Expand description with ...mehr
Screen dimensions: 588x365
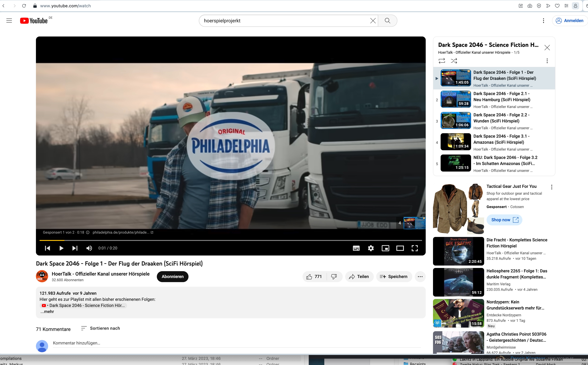(x=47, y=311)
